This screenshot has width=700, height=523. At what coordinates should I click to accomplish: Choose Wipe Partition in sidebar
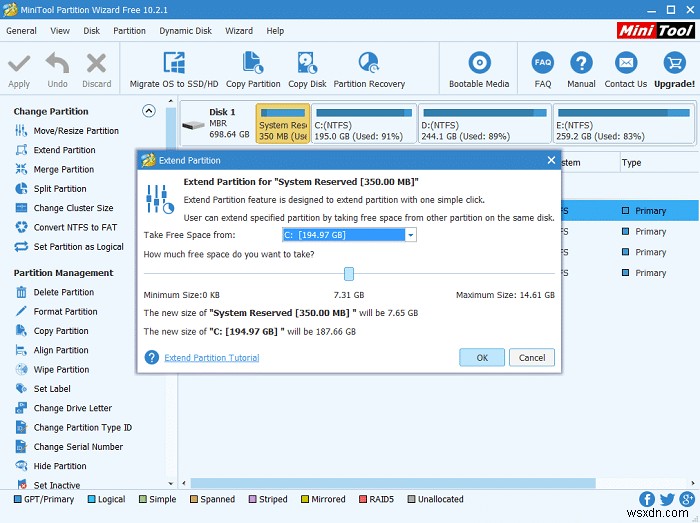(x=52, y=369)
